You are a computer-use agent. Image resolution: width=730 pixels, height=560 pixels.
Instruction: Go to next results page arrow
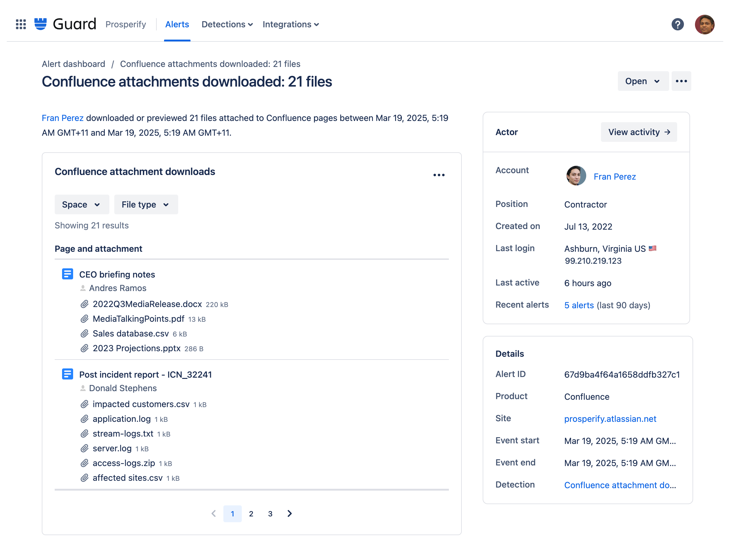tap(289, 513)
